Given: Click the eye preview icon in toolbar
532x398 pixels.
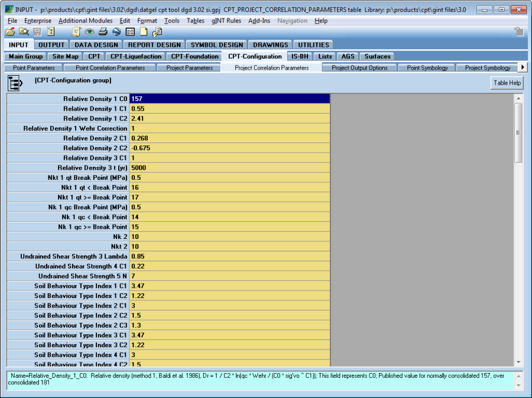Looking at the screenshot, I should [x=90, y=32].
